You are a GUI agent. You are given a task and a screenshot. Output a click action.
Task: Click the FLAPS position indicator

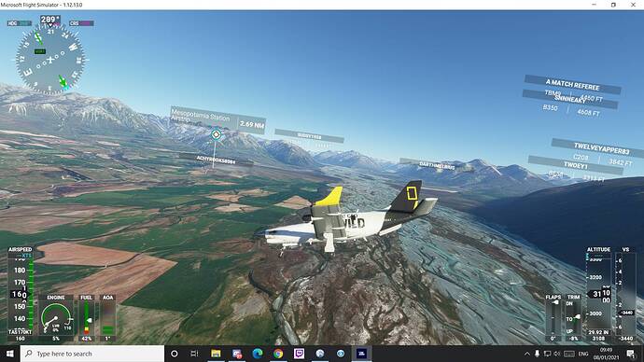553,317
